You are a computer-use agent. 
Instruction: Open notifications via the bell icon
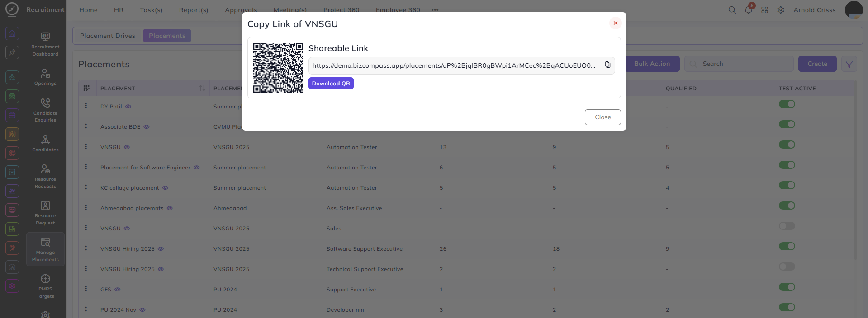(x=749, y=10)
